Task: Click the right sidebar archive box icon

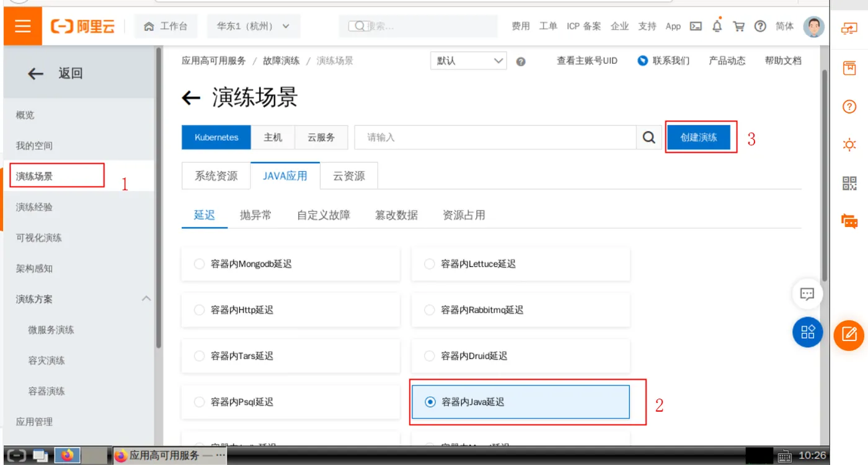Action: tap(849, 68)
